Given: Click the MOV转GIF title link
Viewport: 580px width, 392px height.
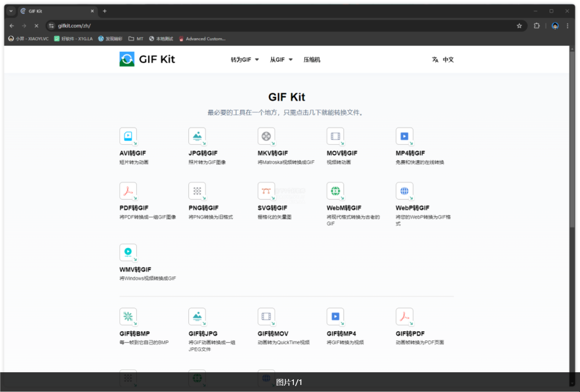Looking at the screenshot, I should pos(342,153).
